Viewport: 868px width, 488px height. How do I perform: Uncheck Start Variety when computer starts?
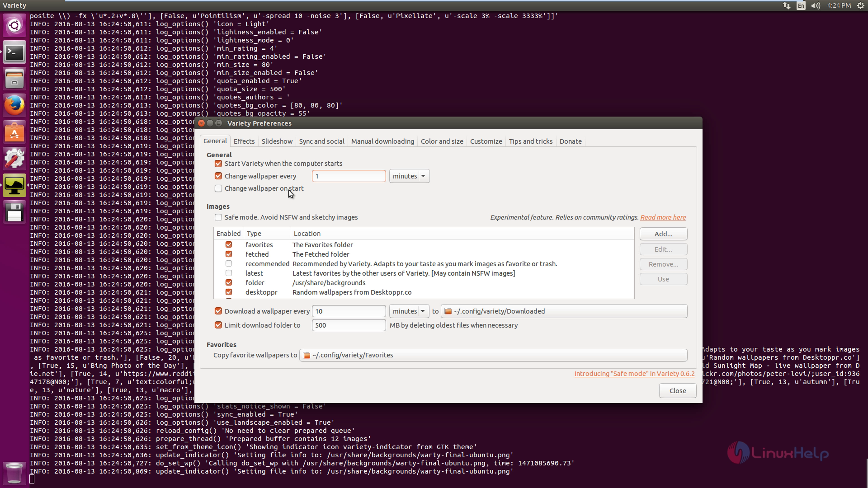218,164
